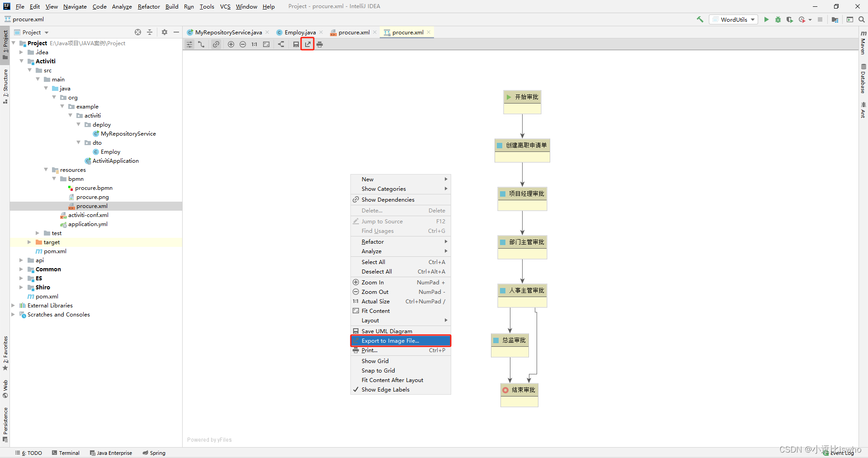The width and height of the screenshot is (868, 458).
Task: Click the locate target icon in Project panel
Action: [138, 32]
